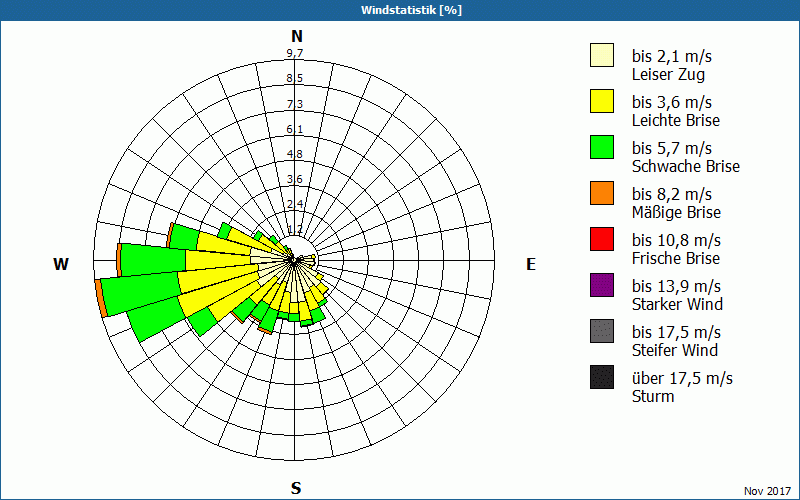Click the 'E' compass label
This screenshot has width=800, height=500.
(531, 264)
